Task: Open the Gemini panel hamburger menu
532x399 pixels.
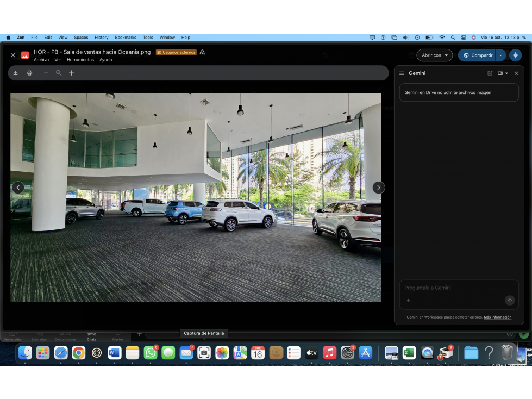Action: coord(402,73)
